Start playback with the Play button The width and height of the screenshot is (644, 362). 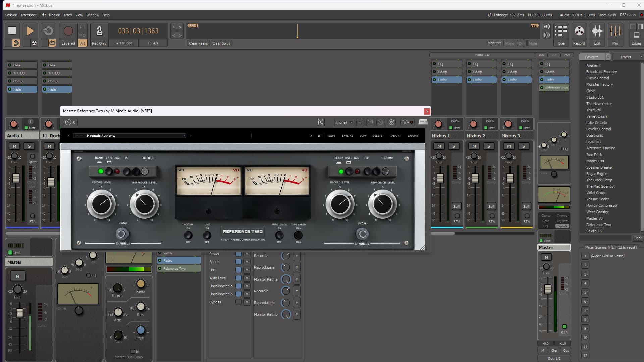tap(30, 31)
